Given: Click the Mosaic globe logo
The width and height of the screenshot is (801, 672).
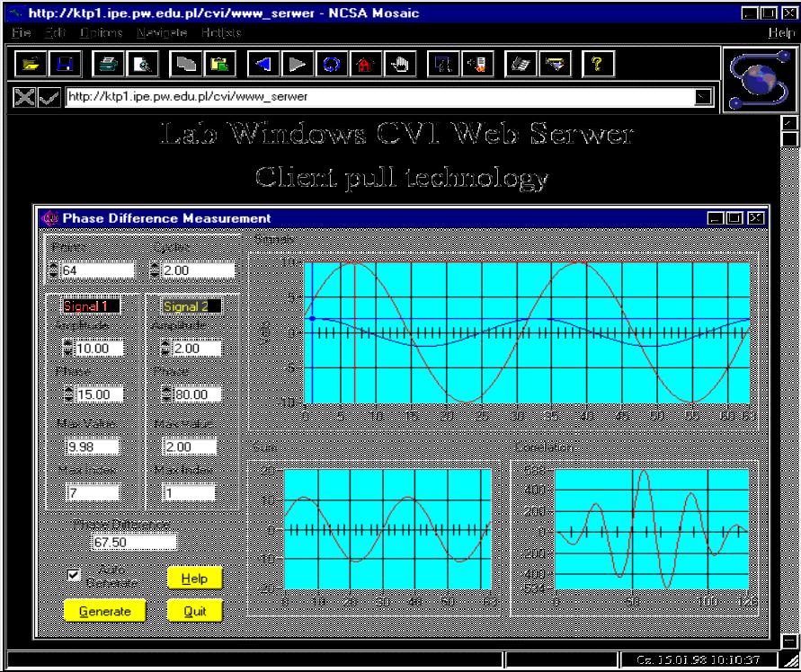Looking at the screenshot, I should point(760,79).
